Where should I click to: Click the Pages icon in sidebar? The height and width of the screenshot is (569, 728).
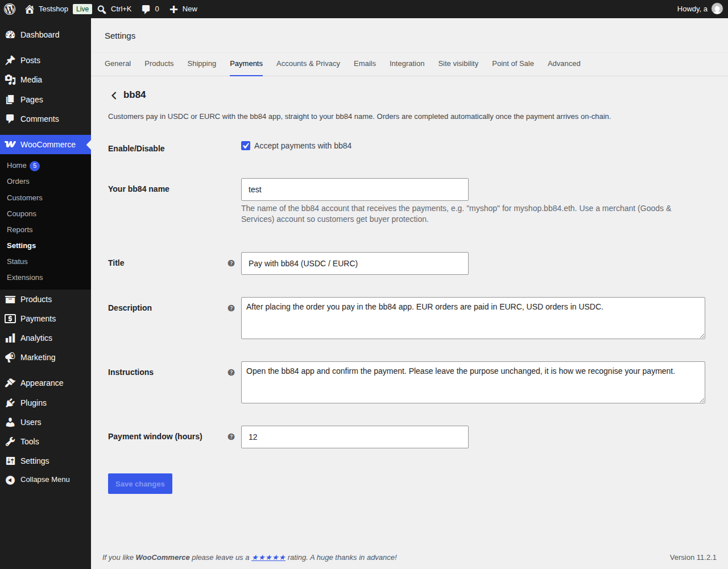[x=10, y=100]
